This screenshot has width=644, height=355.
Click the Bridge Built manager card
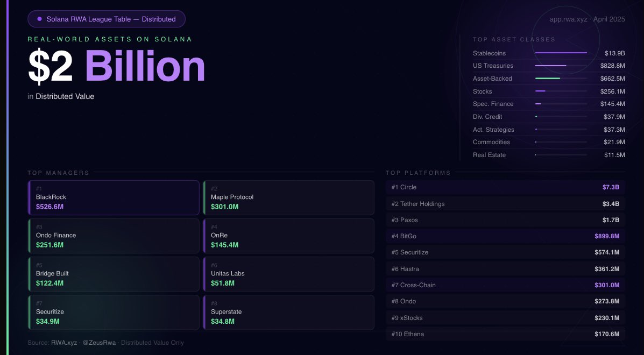(114, 274)
